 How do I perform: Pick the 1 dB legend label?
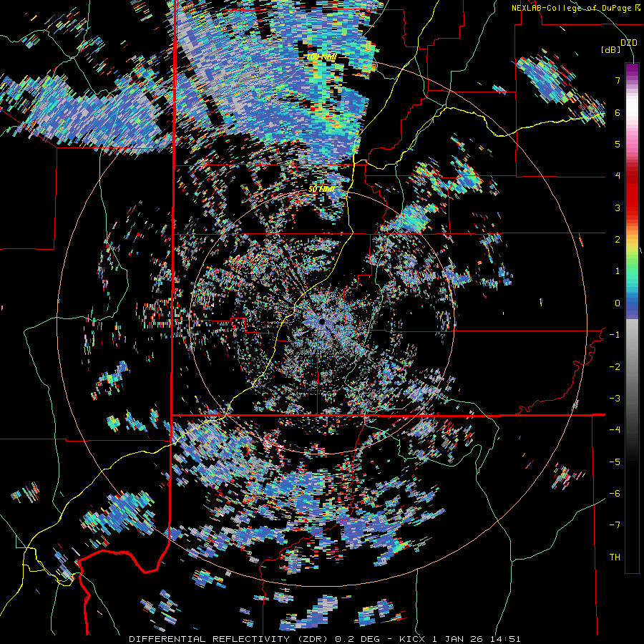tap(618, 271)
